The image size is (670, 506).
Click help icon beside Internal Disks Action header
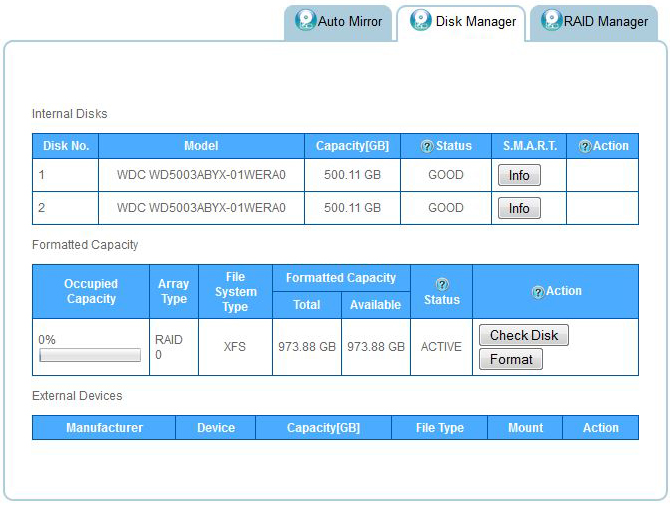585,147
